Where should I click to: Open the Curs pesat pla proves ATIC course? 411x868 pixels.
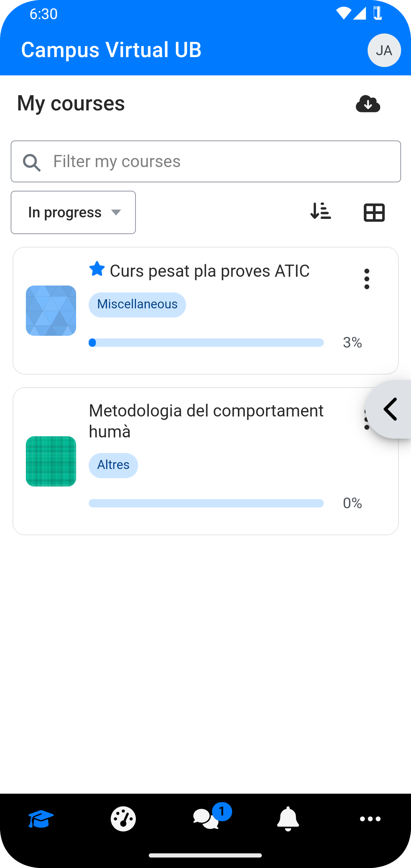pyautogui.click(x=209, y=271)
